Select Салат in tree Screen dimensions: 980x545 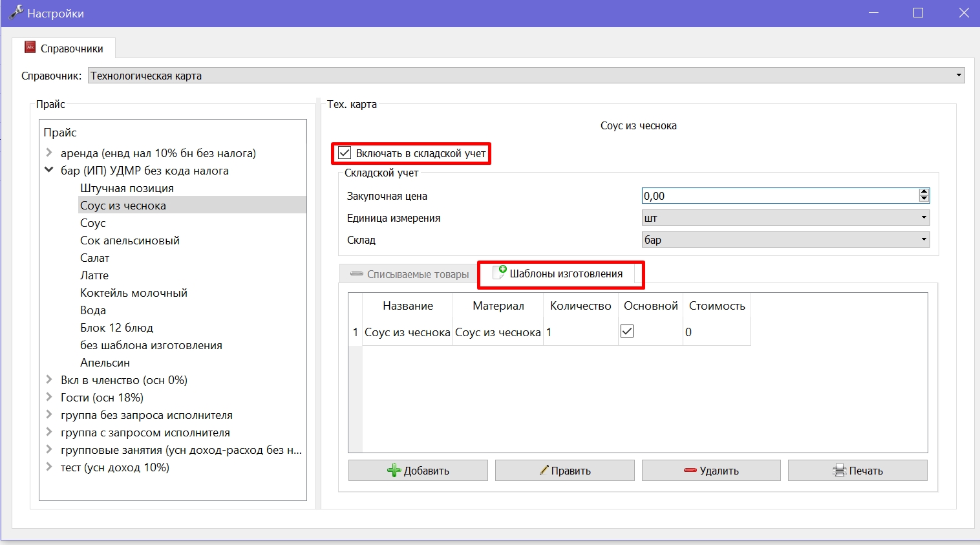[x=95, y=258]
